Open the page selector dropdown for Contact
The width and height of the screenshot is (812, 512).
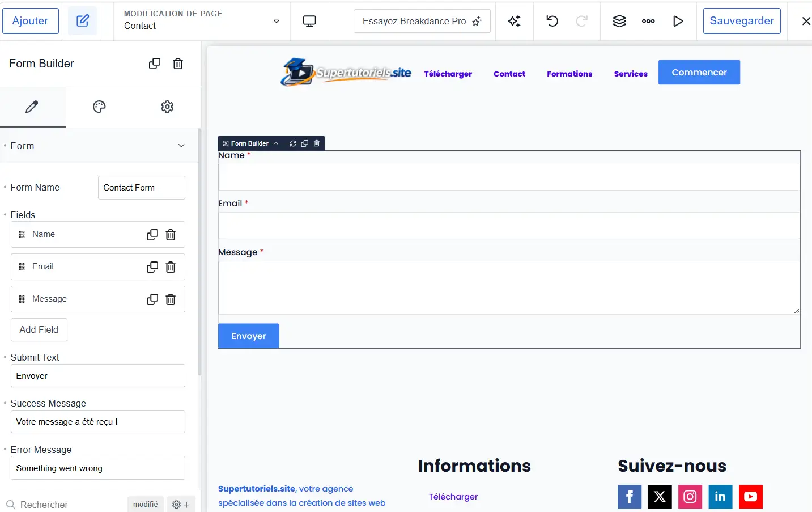277,22
